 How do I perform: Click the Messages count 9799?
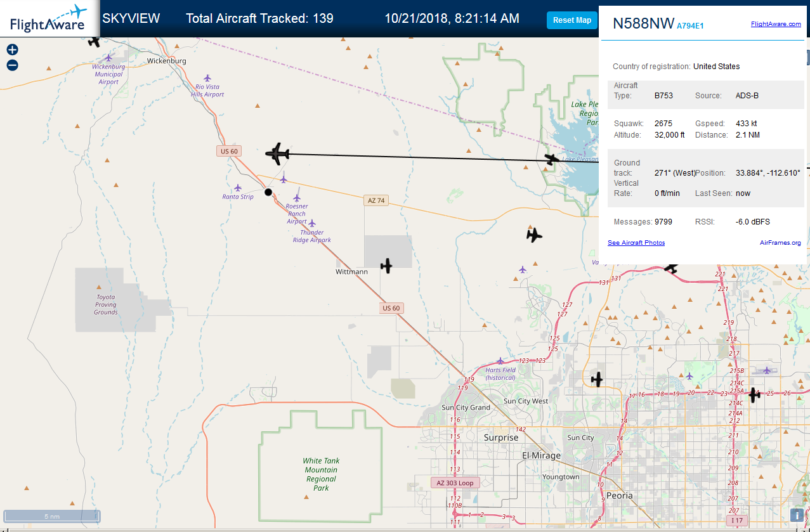point(663,222)
